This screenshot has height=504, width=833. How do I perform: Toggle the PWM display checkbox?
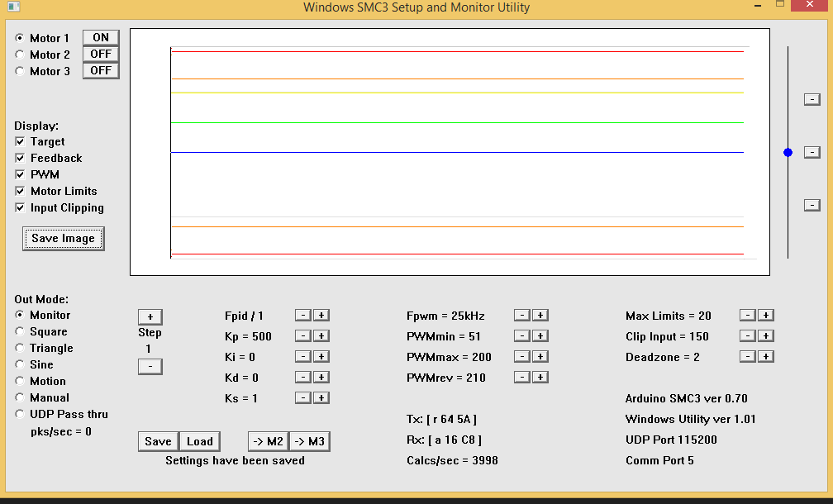tap(20, 175)
